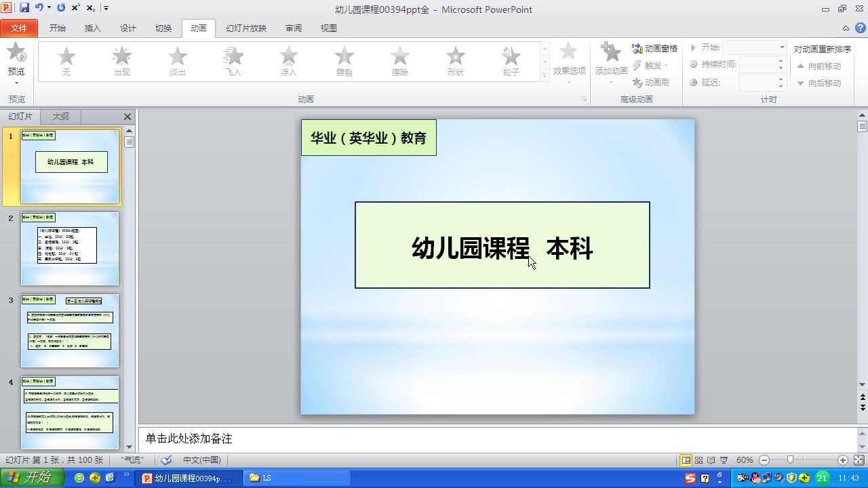
Task: Open the 触发 (Trigger) dropdown
Action: (651, 66)
